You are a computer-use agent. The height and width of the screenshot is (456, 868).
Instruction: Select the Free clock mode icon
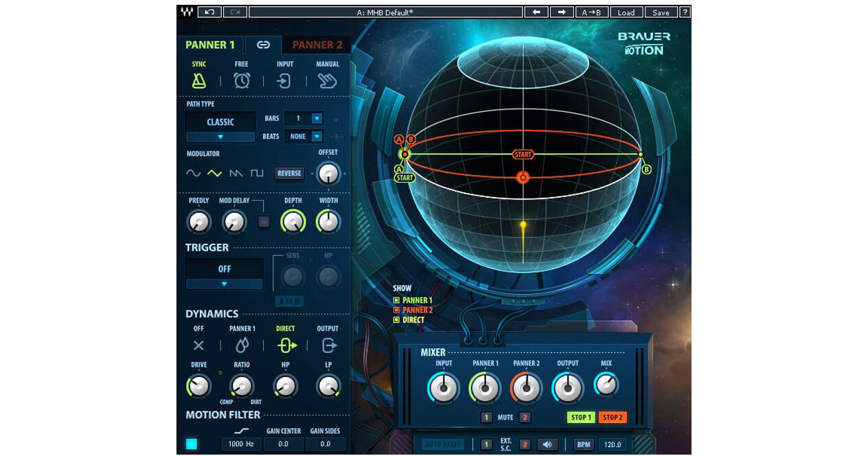[x=242, y=80]
